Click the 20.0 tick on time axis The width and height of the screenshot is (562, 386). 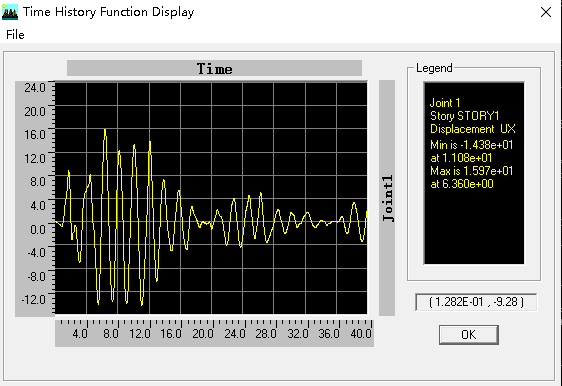tap(203, 334)
